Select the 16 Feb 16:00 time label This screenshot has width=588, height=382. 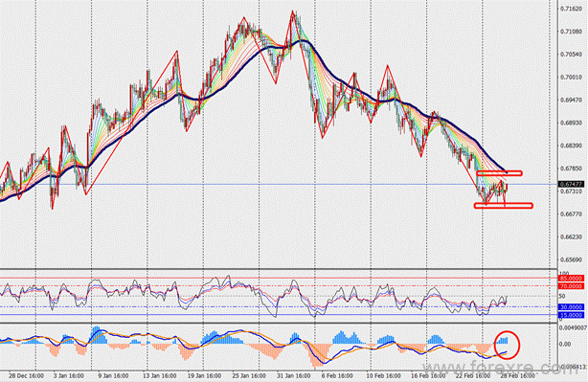click(428, 375)
